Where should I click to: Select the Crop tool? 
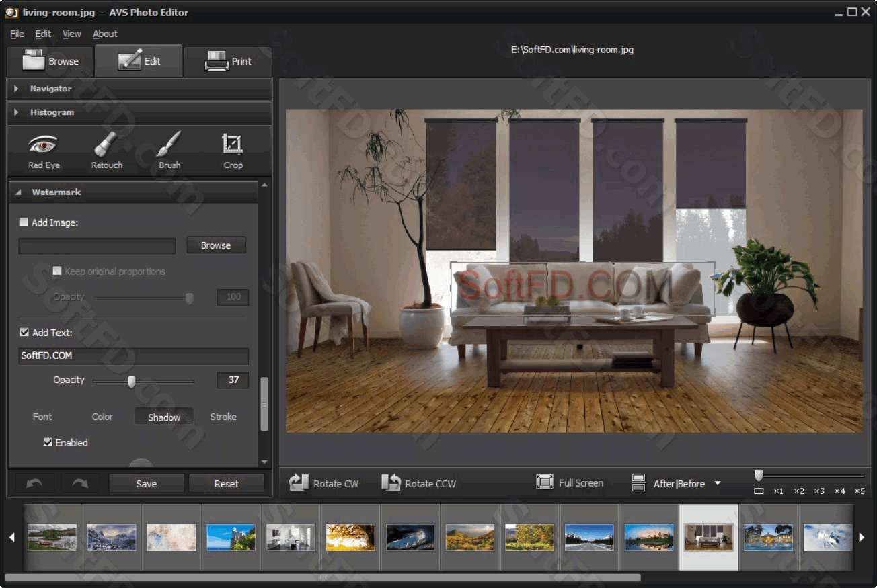click(x=233, y=151)
